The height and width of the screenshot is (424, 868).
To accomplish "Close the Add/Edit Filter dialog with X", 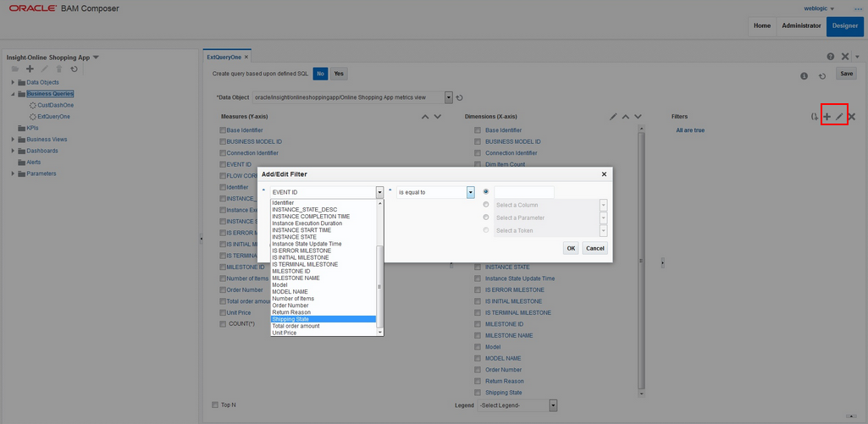I will click(x=604, y=173).
